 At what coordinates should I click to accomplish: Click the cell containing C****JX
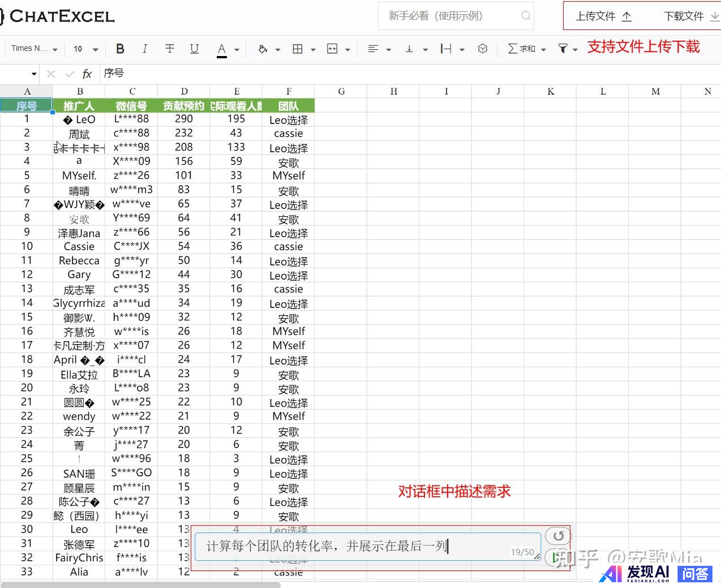click(131, 247)
